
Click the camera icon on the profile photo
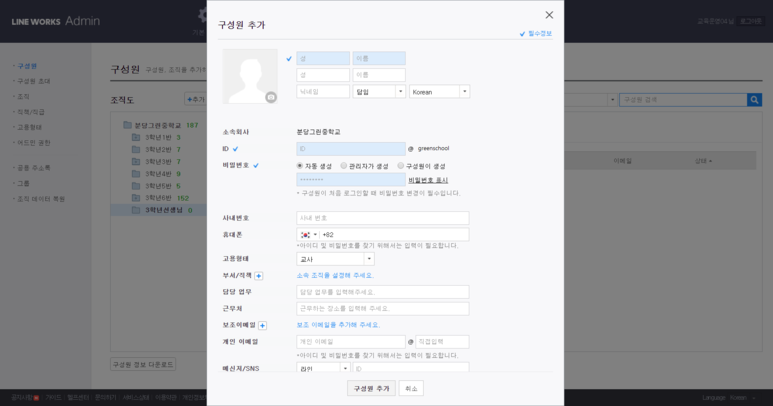(271, 97)
